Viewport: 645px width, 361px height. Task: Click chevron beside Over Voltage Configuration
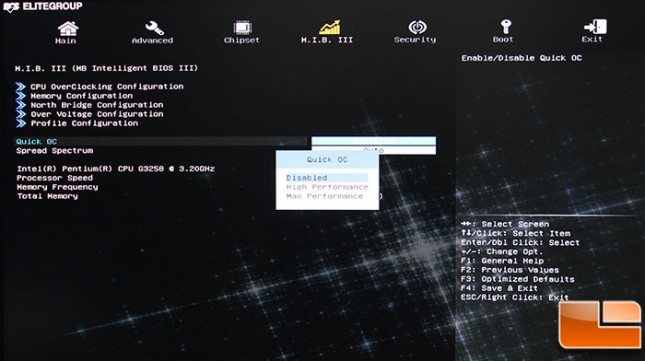[x=21, y=114]
